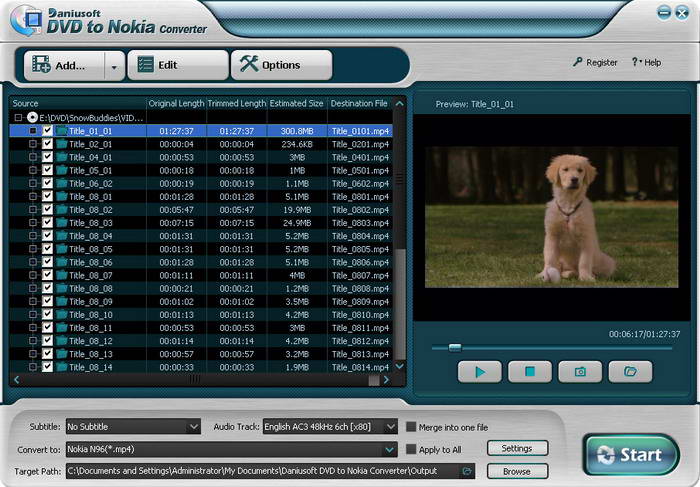700x487 pixels.
Task: Uncheck the Title_05_01 checkbox
Action: point(47,170)
